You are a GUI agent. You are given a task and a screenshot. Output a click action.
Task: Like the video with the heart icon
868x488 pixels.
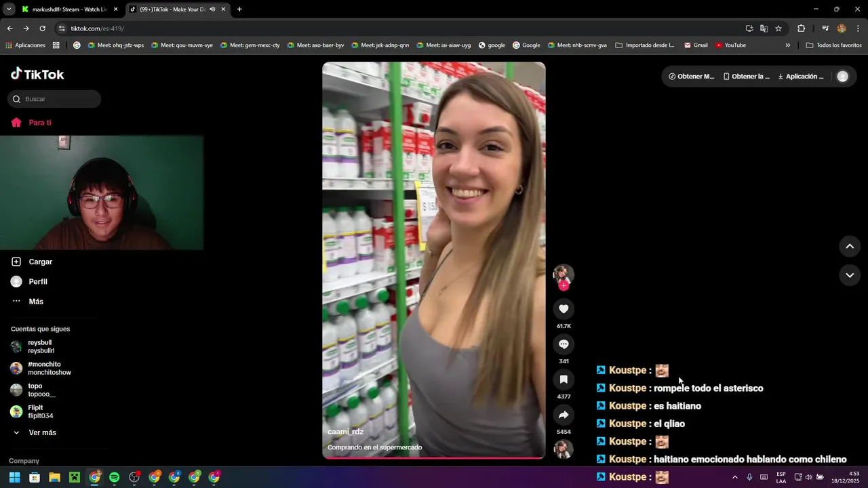(x=564, y=309)
